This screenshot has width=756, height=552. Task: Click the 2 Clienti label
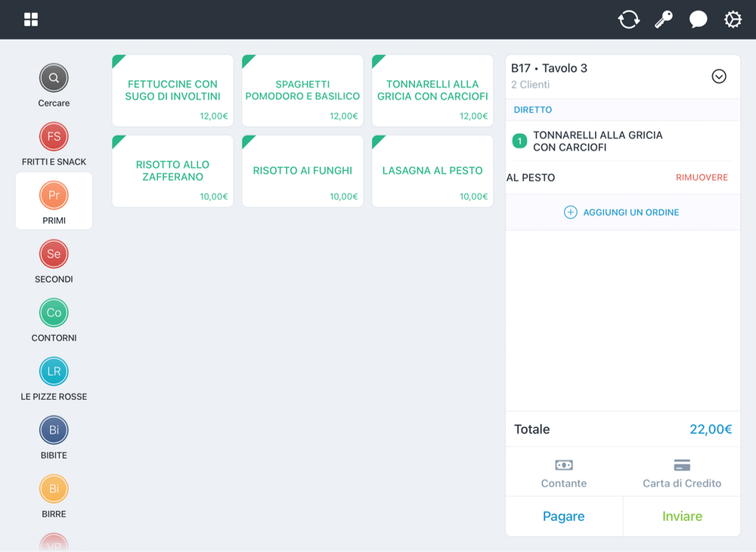point(531,85)
